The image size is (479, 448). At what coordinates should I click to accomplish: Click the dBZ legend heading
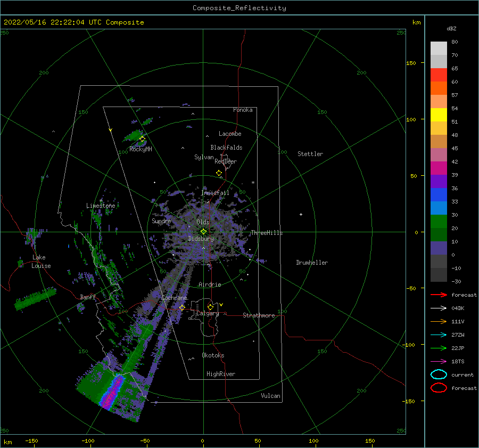click(451, 28)
